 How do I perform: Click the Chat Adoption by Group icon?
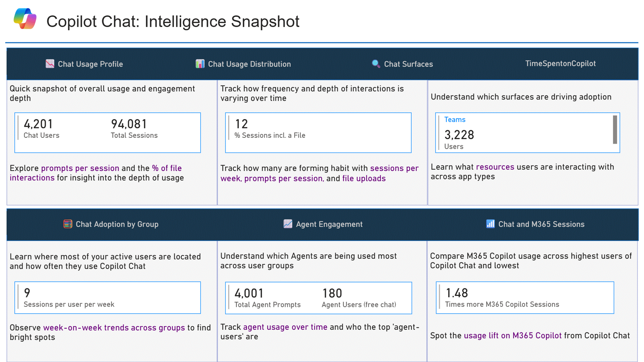[68, 224]
